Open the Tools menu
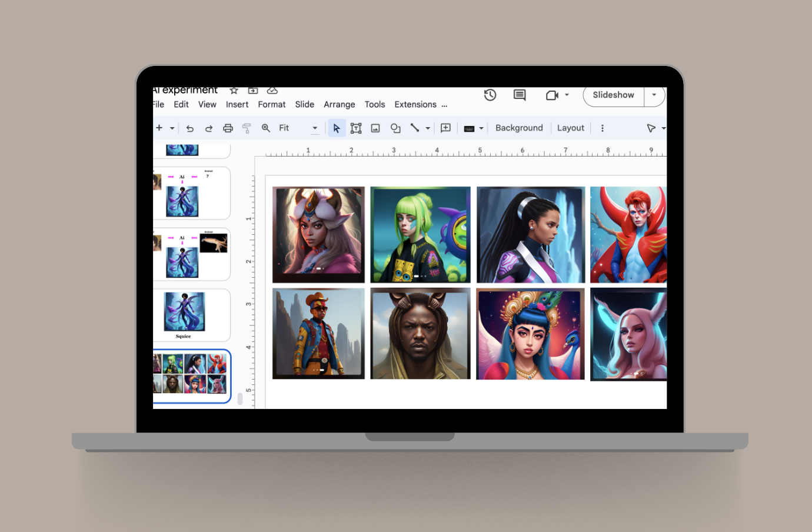The width and height of the screenshot is (812, 532). click(x=375, y=104)
